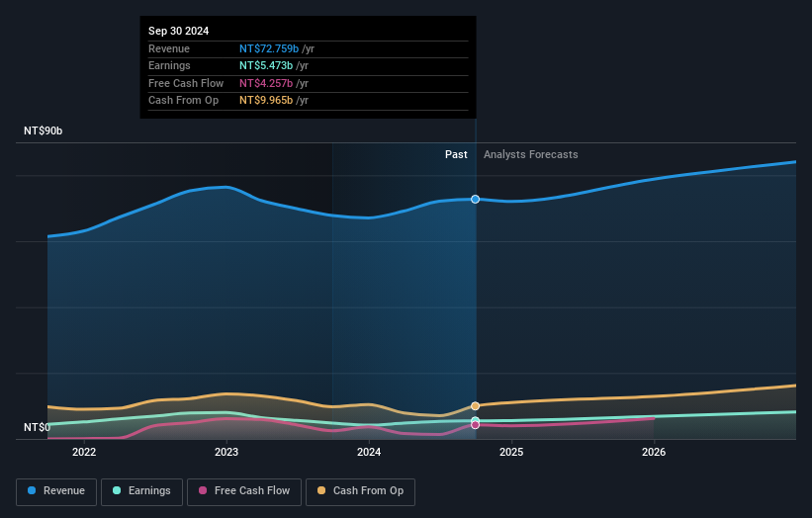Click the NT$90b y-axis label

click(x=43, y=130)
